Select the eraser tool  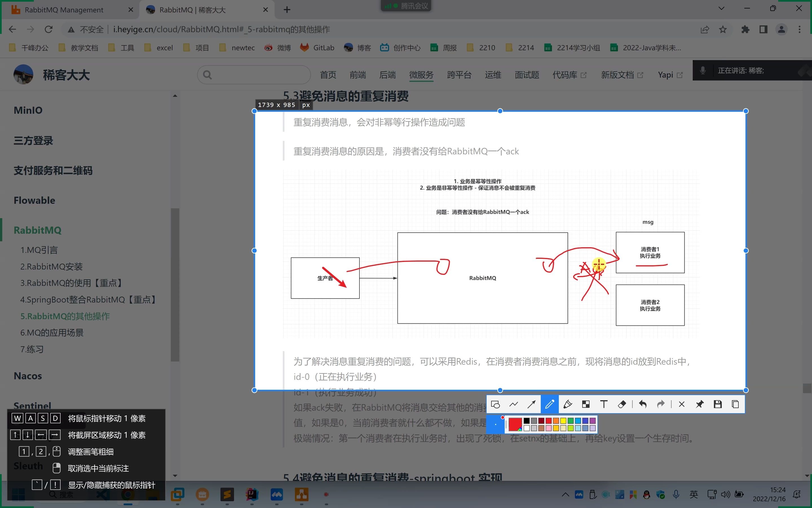pos(622,404)
